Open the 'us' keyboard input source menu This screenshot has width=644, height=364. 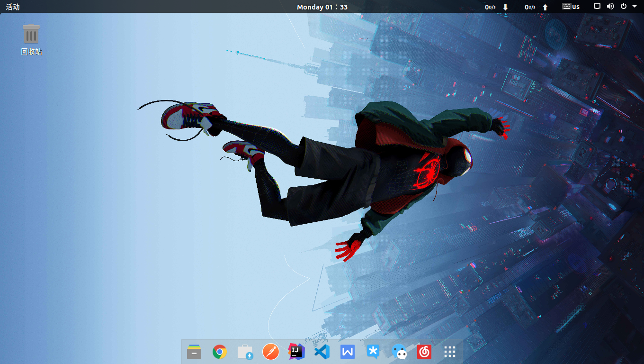(571, 7)
